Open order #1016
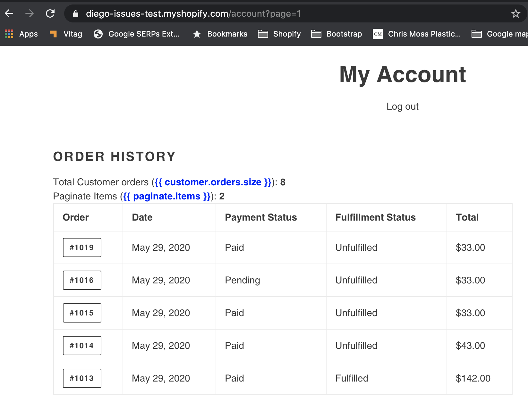528x420 pixels. 82,280
